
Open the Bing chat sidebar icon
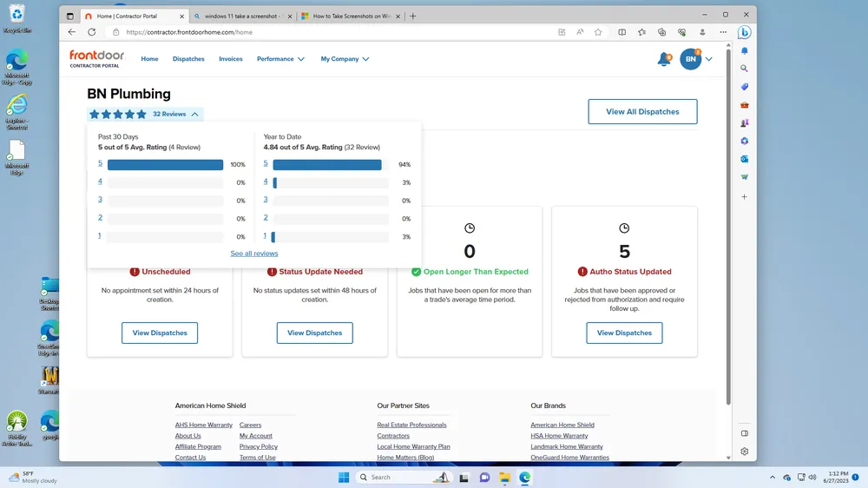coord(744,32)
